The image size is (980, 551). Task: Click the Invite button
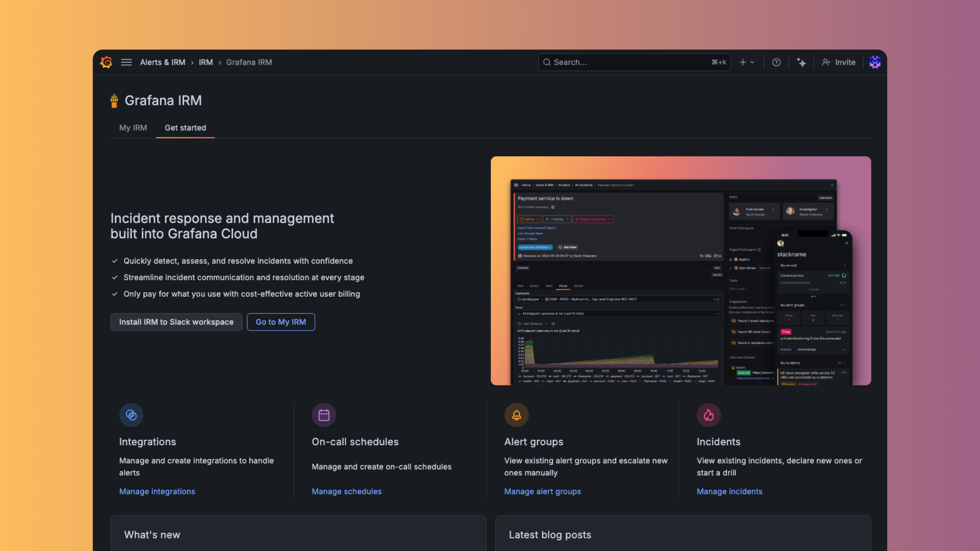pos(839,62)
